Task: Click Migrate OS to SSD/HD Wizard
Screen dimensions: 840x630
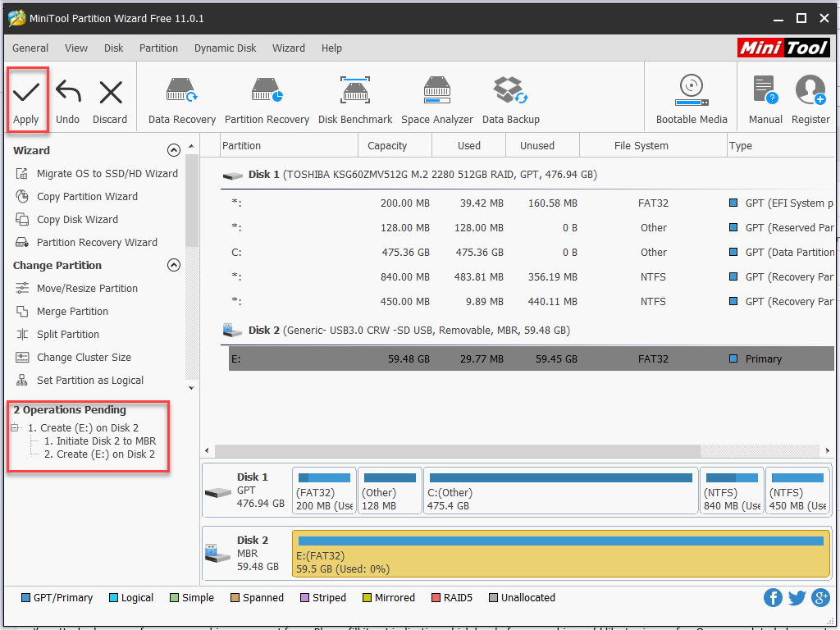Action: 107,174
